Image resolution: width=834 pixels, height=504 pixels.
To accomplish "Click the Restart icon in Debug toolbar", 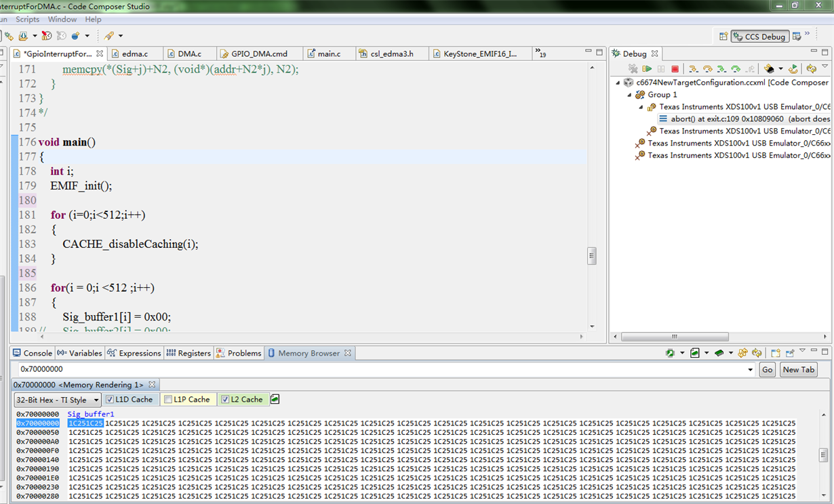I will click(793, 68).
